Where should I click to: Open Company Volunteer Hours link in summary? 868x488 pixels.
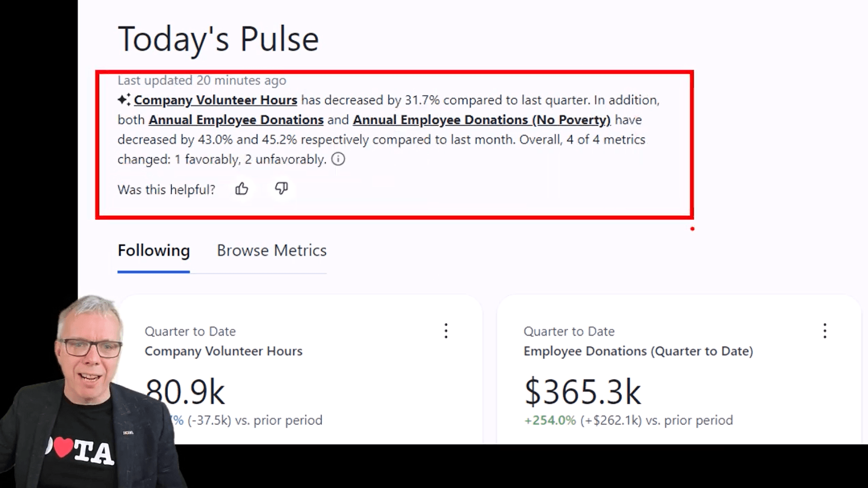coord(216,100)
